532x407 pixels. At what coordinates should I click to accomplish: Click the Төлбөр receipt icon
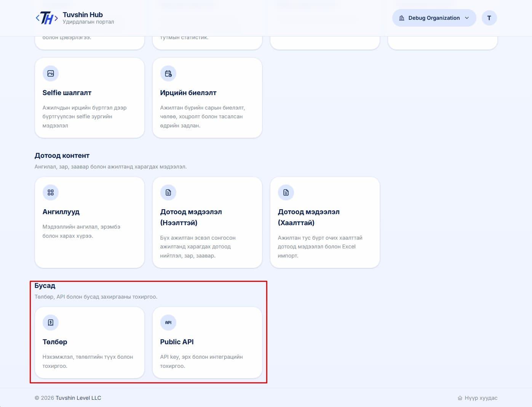coord(51,323)
